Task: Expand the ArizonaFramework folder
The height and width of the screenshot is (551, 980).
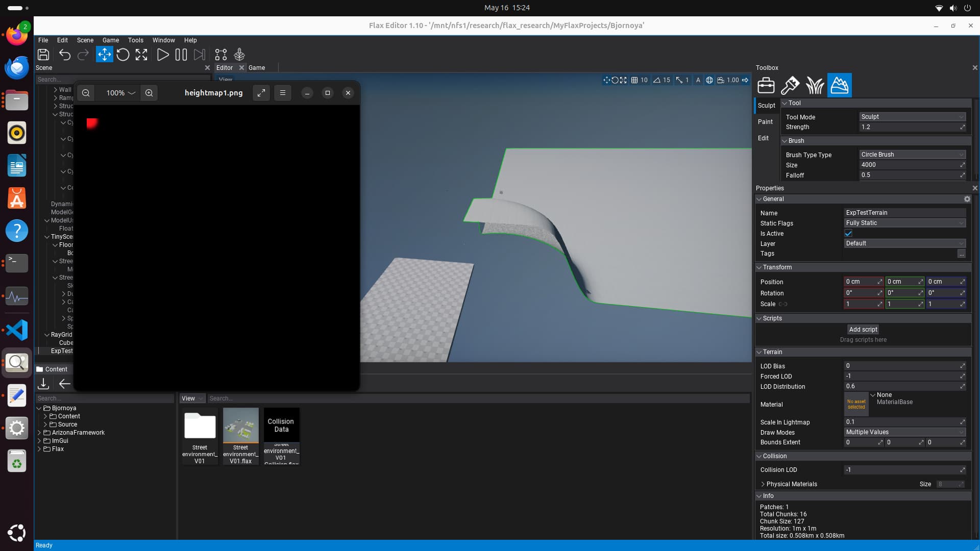Action: pos(39,433)
